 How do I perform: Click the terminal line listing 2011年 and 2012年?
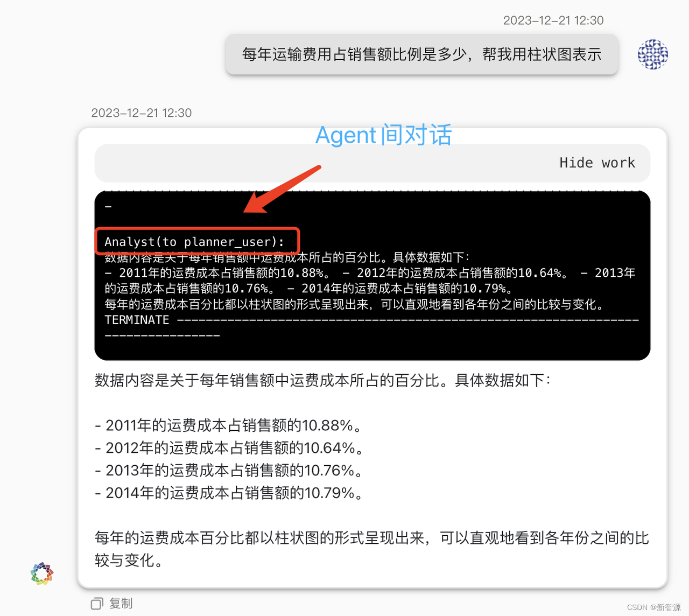(x=370, y=273)
